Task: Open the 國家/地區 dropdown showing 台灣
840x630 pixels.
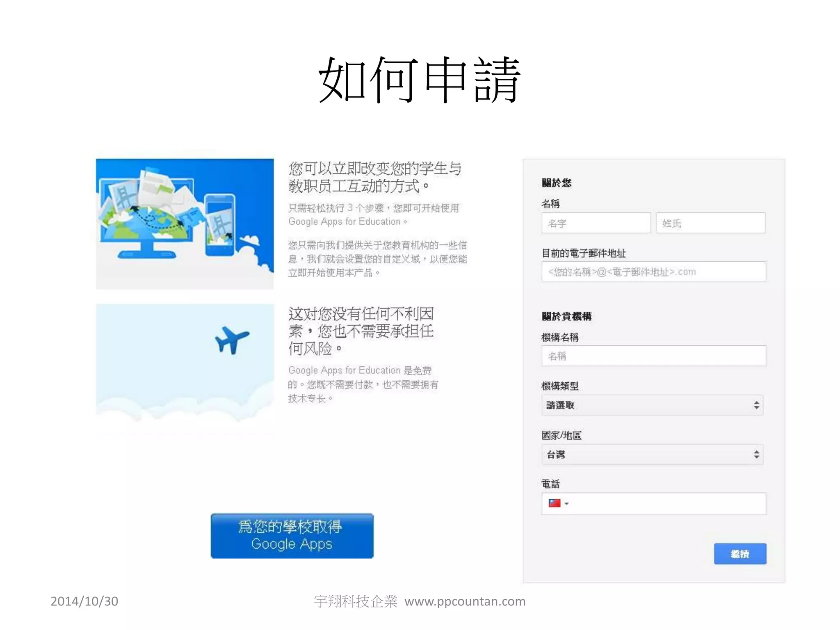Action: 652,454
